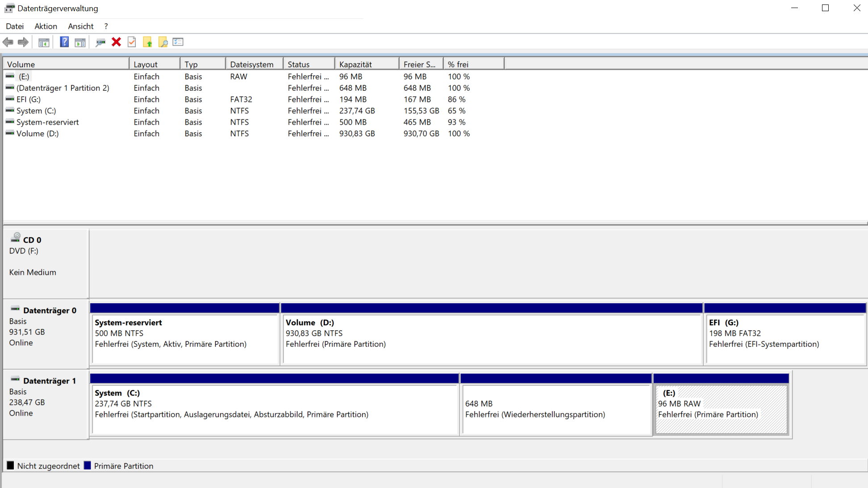Viewport: 868px width, 488px height.
Task: Click the folder with magnifier icon
Action: [x=163, y=42]
